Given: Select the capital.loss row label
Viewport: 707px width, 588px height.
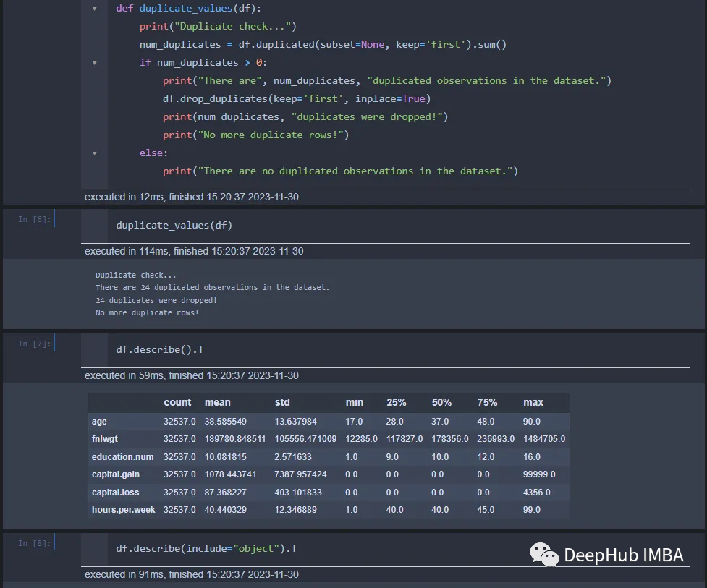Looking at the screenshot, I should 116,493.
